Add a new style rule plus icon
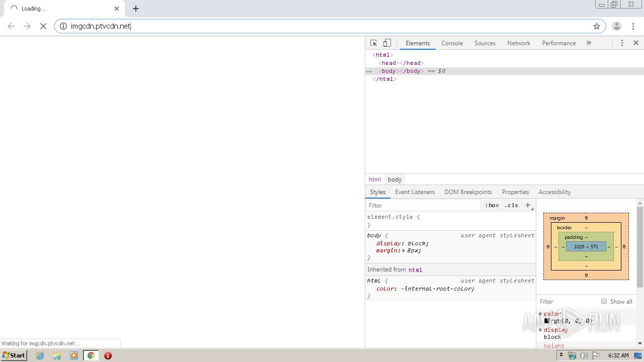644x362 pixels. click(528, 205)
